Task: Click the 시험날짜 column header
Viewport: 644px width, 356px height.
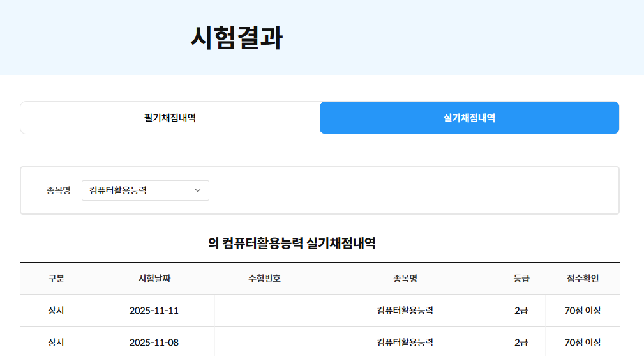Action: tap(154, 279)
